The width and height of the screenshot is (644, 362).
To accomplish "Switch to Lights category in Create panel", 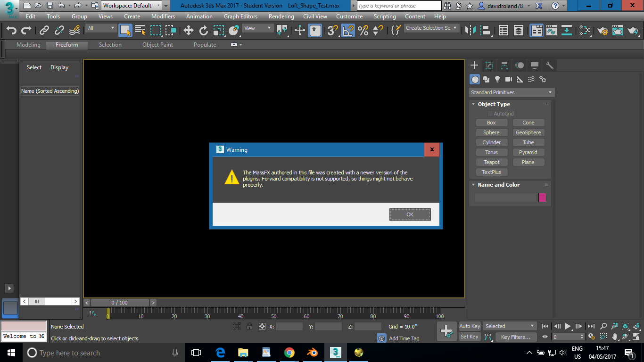I will (497, 79).
